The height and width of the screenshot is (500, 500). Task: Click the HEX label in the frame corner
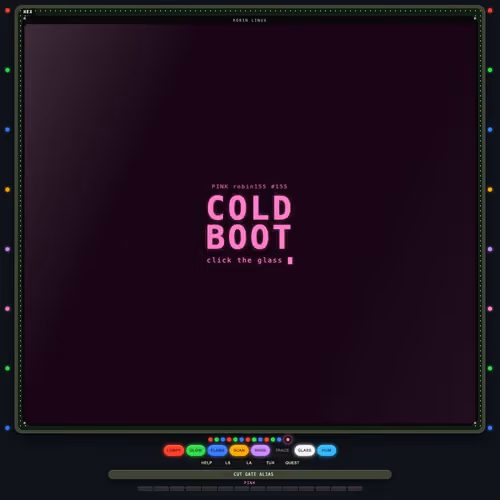coord(28,12)
